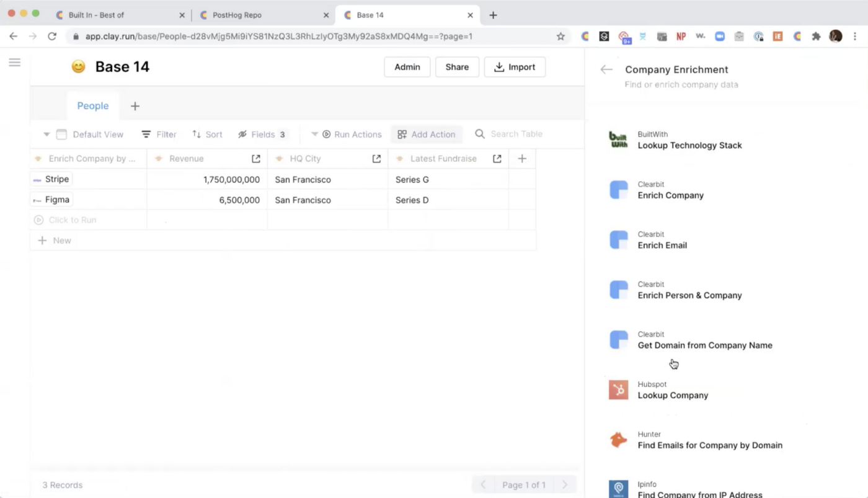Click the Zoom extension icon

[720, 37]
